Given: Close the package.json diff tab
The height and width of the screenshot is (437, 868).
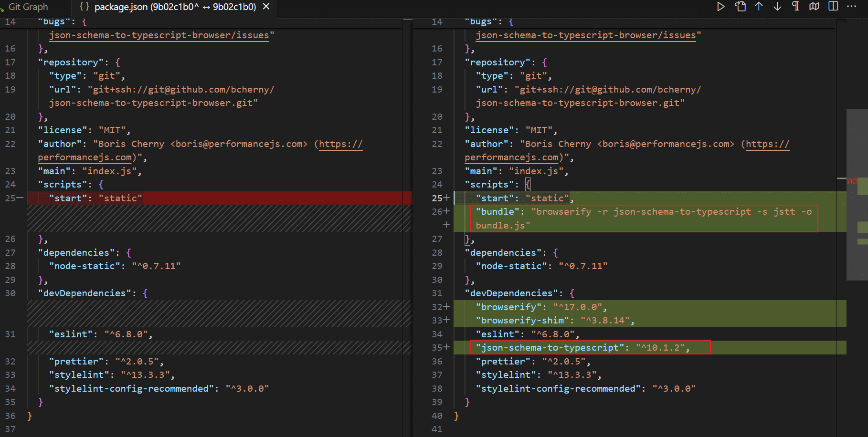Looking at the screenshot, I should [x=266, y=7].
